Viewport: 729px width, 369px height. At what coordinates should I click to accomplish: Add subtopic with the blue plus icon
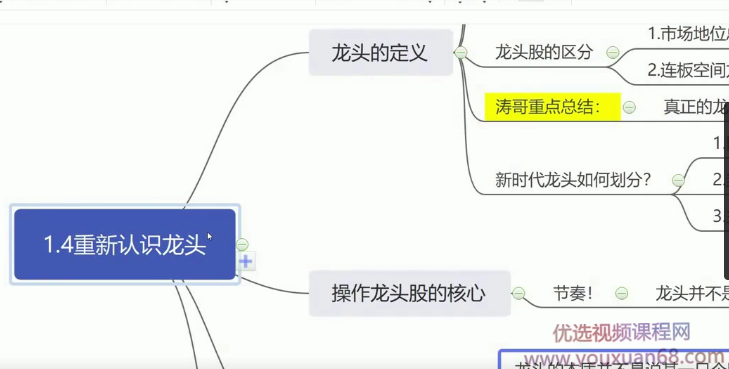pyautogui.click(x=246, y=262)
